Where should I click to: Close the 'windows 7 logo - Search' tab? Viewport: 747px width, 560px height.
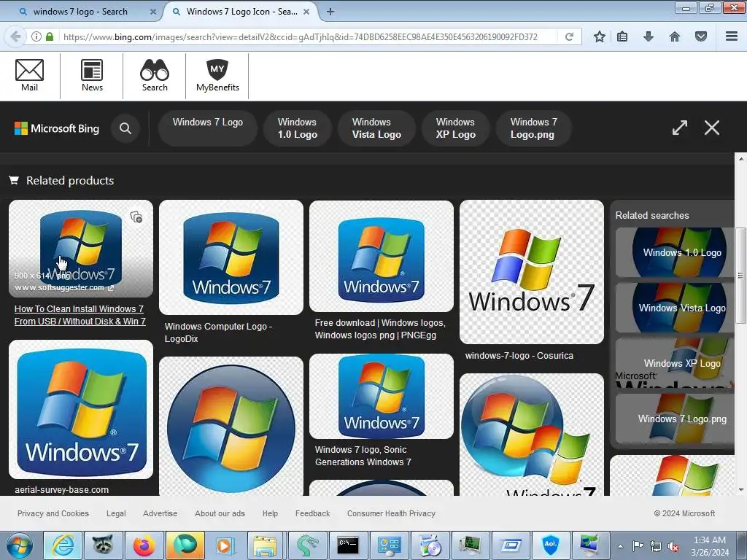pos(153,12)
